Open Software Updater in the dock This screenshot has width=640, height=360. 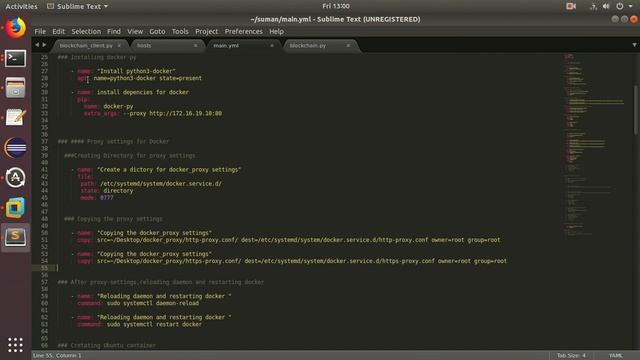pos(16,178)
